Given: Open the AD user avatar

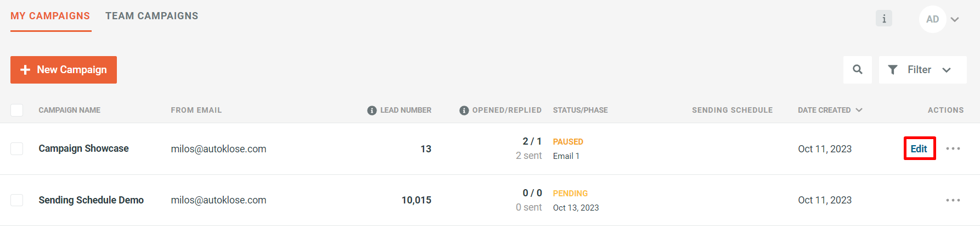Looking at the screenshot, I should coord(932,19).
